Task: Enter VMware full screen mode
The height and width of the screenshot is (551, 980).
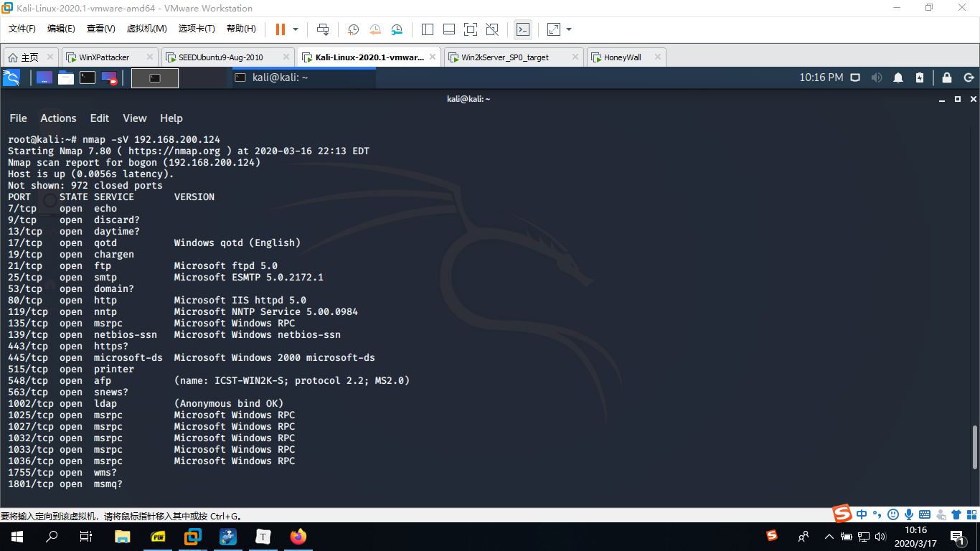Action: (x=471, y=29)
